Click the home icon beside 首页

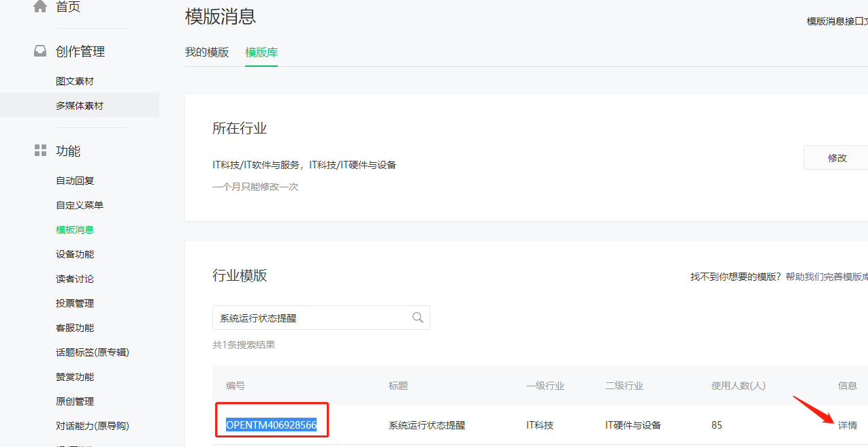(x=40, y=7)
